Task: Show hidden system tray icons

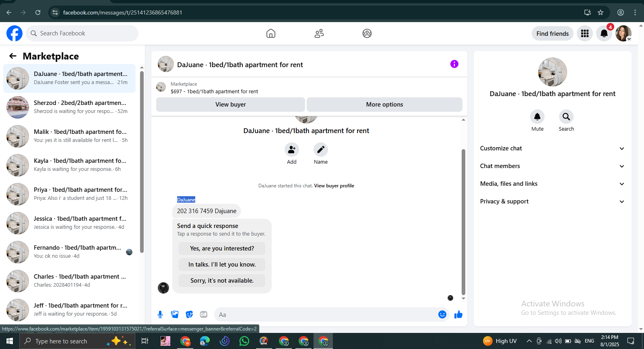Action: [529, 341]
